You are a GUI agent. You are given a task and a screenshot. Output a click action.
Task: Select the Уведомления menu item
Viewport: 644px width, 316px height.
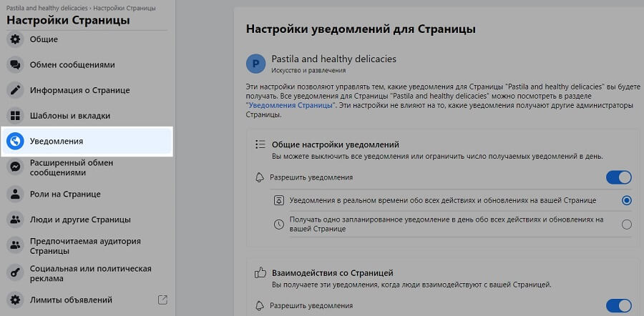click(x=87, y=141)
